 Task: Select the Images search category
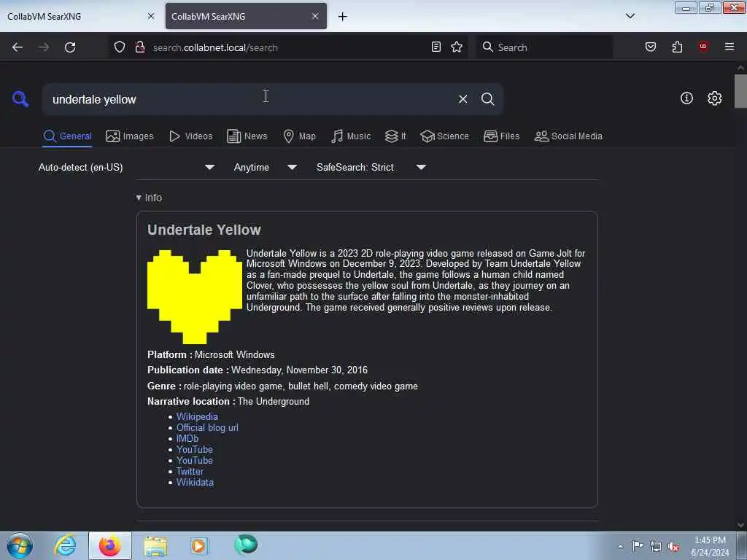point(130,136)
